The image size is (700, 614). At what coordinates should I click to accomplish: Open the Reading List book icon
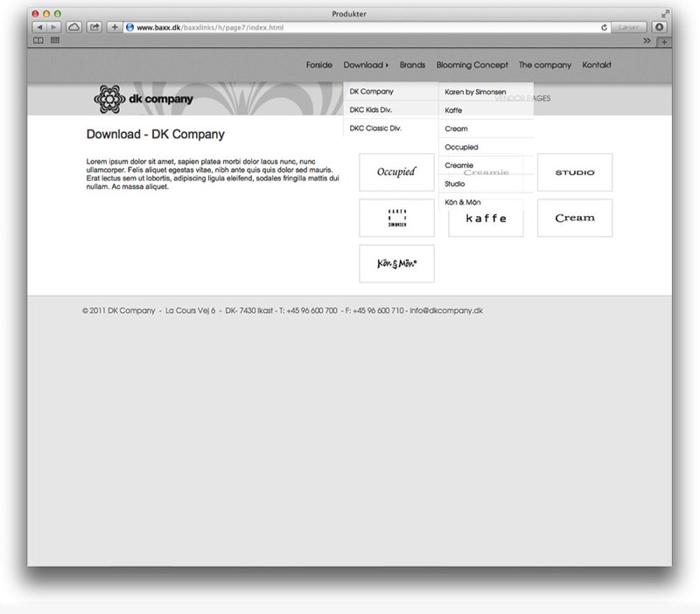pyautogui.click(x=38, y=40)
